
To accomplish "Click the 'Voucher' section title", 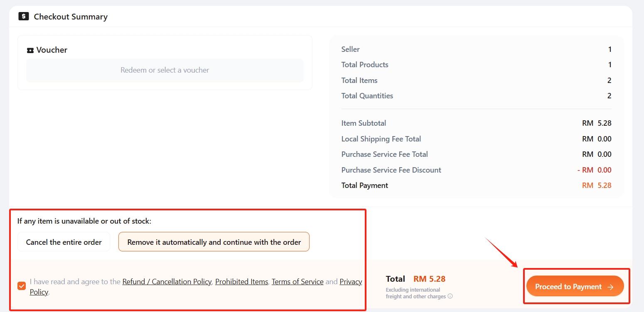I will coord(52,50).
